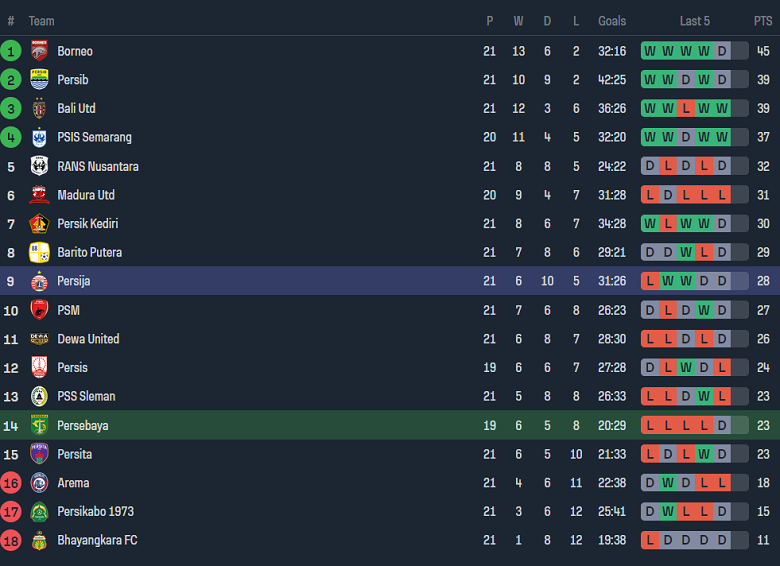
Task: Select the Madura Utd club logo
Action: [x=39, y=195]
